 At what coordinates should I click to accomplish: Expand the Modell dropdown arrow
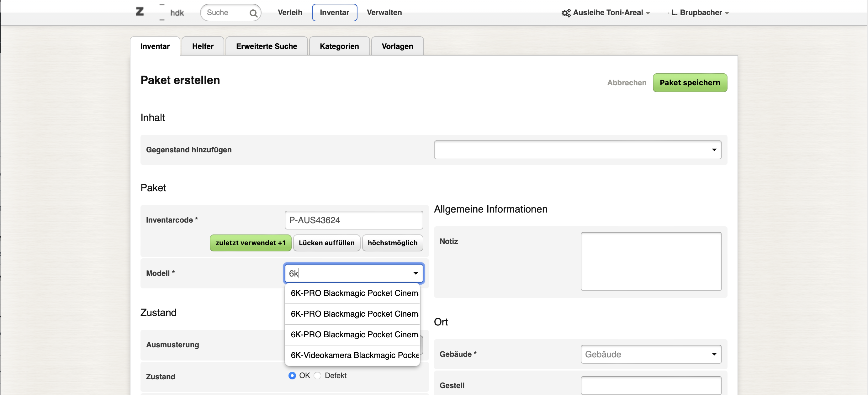pos(415,273)
